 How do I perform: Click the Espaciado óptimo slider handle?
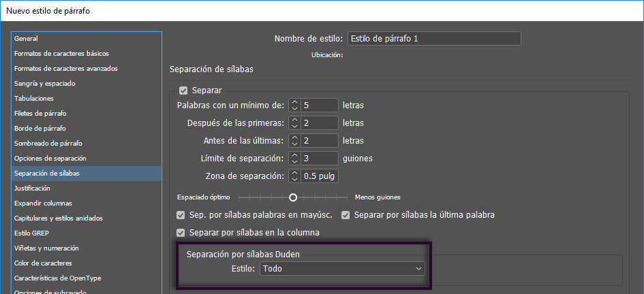tap(293, 197)
